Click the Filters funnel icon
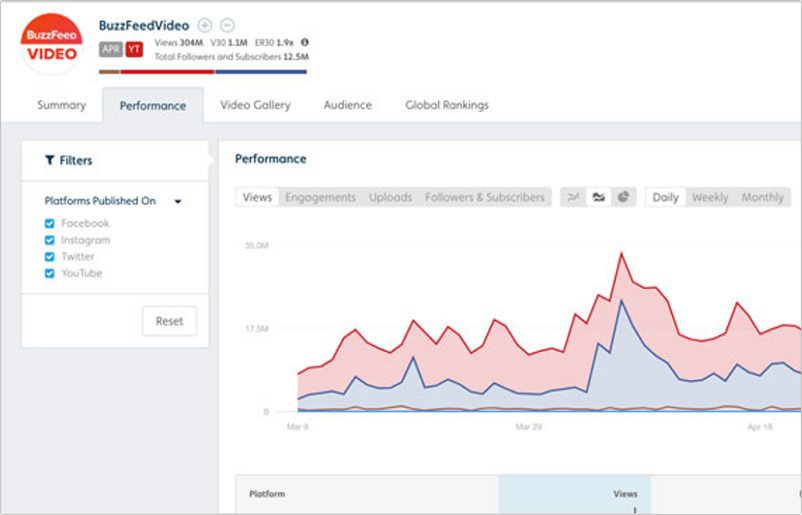The width and height of the screenshot is (802, 515). 50,160
